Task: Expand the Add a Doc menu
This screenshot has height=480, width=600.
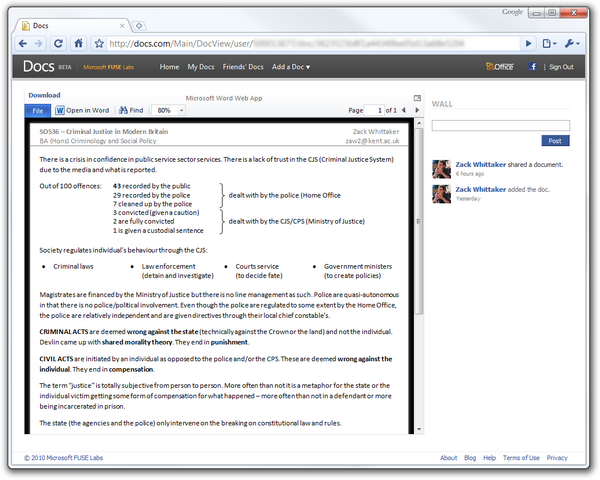Action: coord(291,67)
